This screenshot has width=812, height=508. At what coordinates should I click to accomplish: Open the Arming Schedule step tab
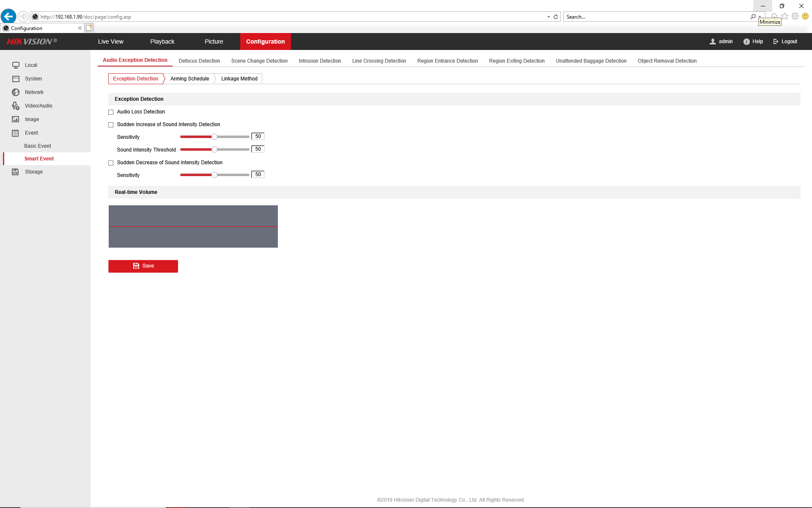coord(189,79)
